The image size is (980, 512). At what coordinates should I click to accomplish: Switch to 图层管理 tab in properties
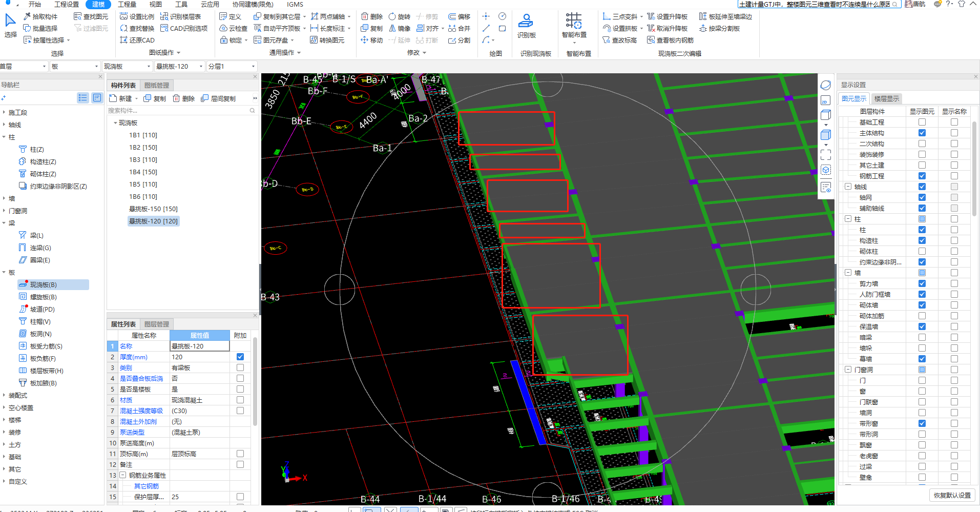point(156,324)
